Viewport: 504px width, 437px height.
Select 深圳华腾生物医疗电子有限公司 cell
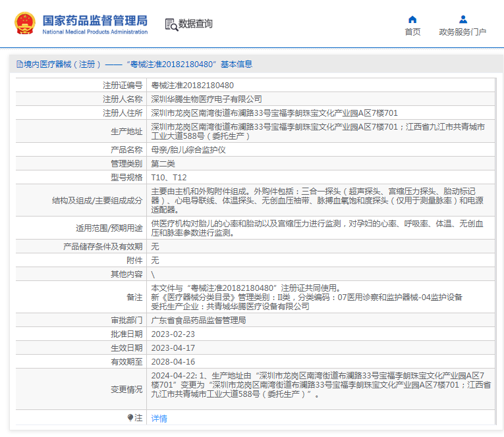tap(206, 99)
